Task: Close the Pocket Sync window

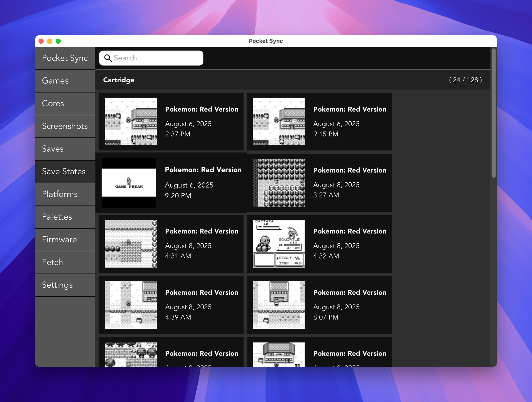Action: (x=41, y=41)
